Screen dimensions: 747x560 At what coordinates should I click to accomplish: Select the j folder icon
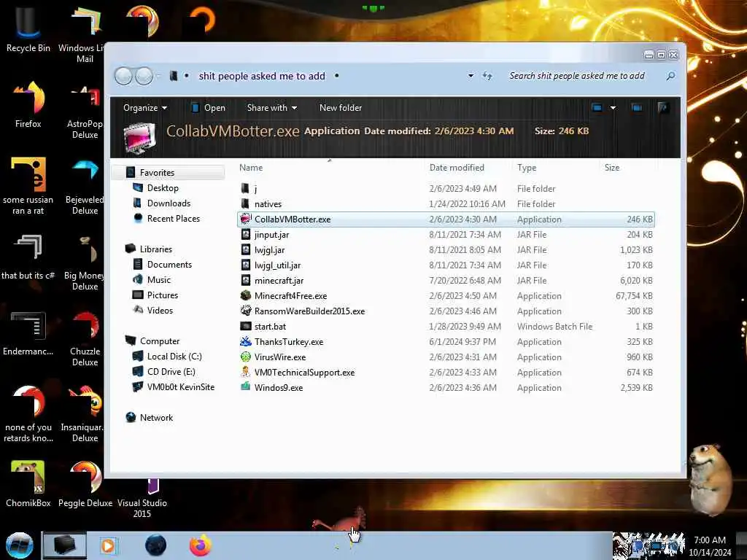[245, 189]
